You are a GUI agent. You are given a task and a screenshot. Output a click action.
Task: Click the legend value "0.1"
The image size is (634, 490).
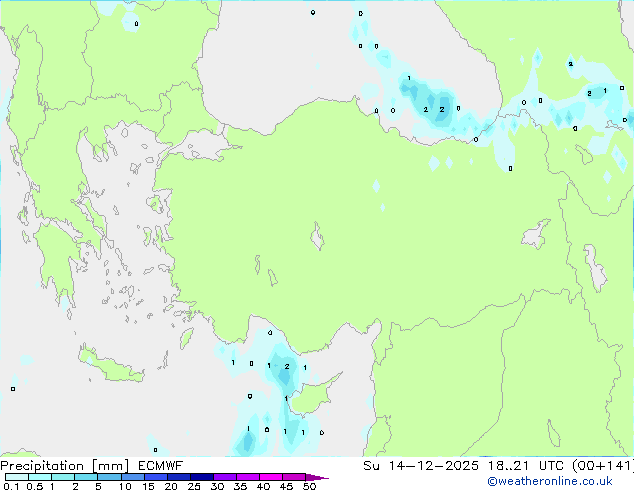click(x=11, y=486)
